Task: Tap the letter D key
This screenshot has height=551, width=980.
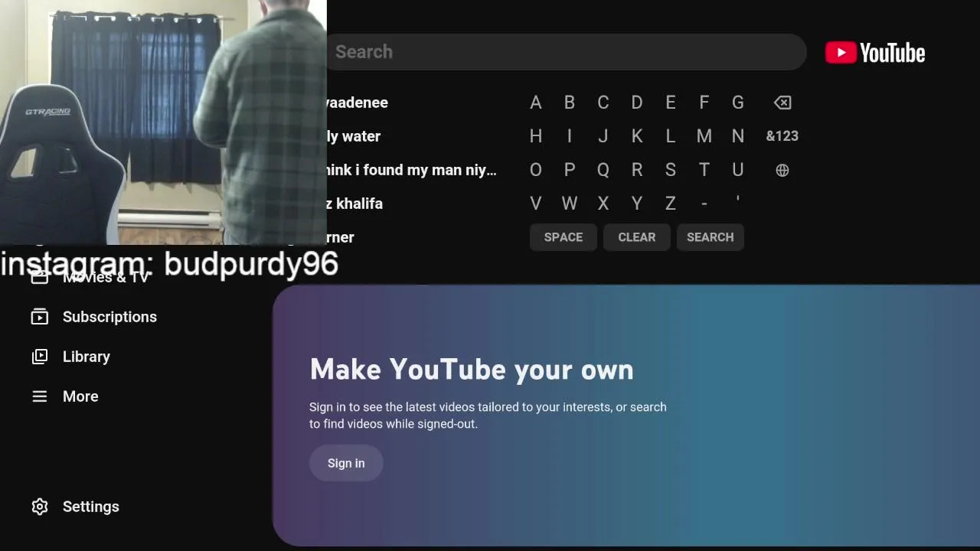Action: (x=637, y=103)
